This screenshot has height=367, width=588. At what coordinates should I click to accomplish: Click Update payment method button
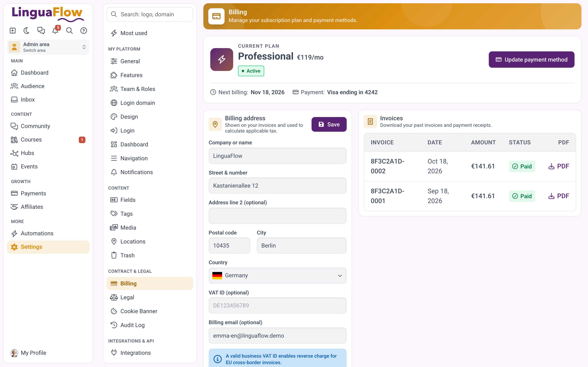coord(531,60)
